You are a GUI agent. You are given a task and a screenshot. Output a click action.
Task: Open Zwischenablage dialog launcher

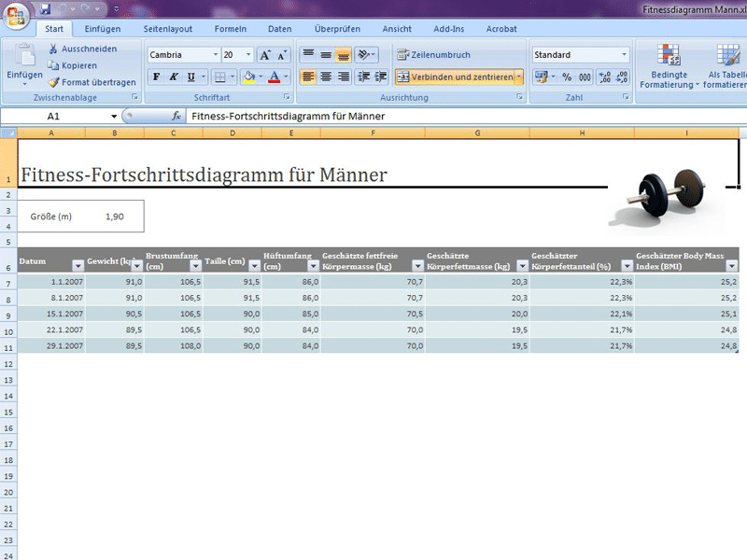(x=134, y=97)
